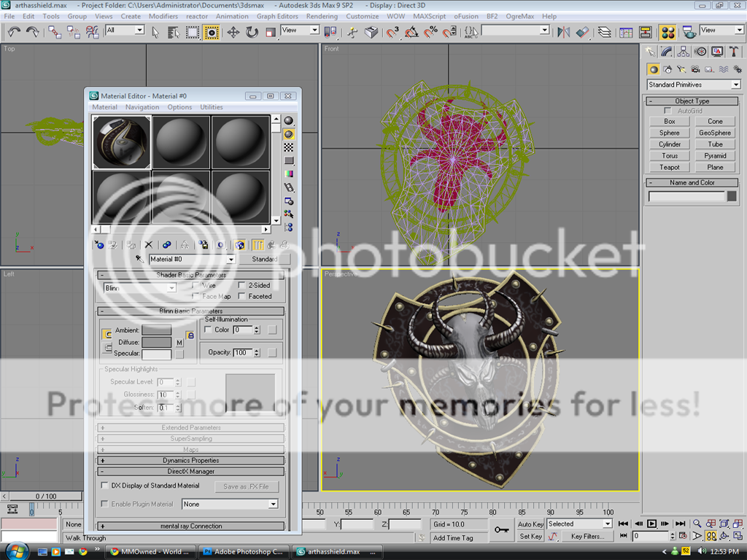The width and height of the screenshot is (747, 560).
Task: Click the Specular color swatch
Action: pyautogui.click(x=156, y=354)
